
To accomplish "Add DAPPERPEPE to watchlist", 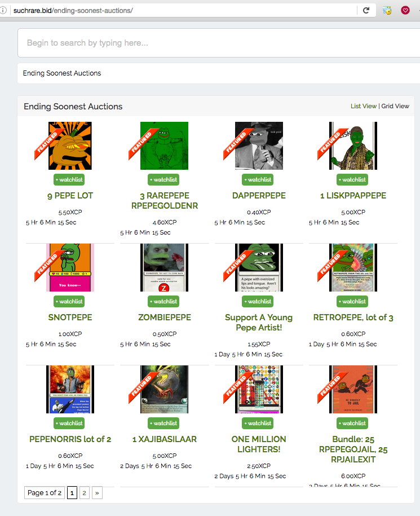I will [258, 180].
